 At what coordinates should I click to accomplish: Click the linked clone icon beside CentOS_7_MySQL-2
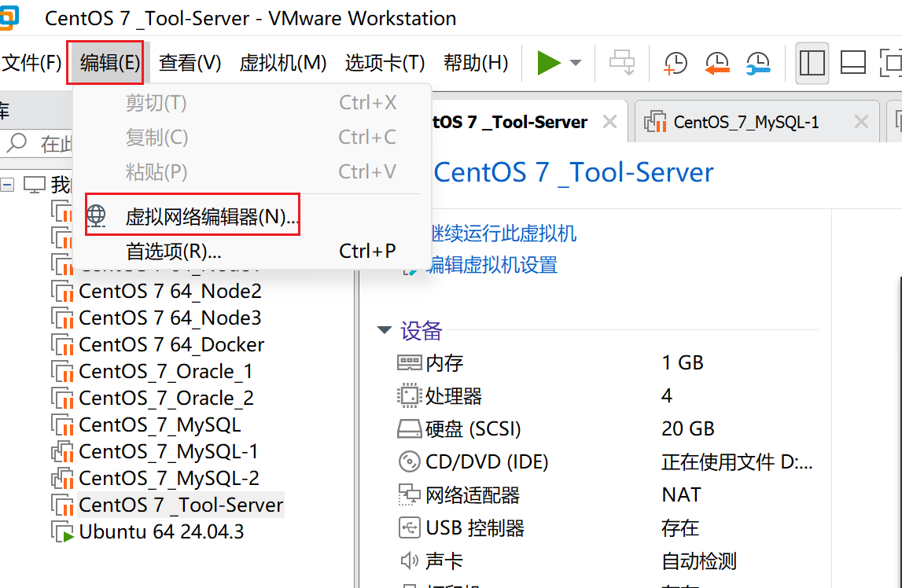(62, 478)
